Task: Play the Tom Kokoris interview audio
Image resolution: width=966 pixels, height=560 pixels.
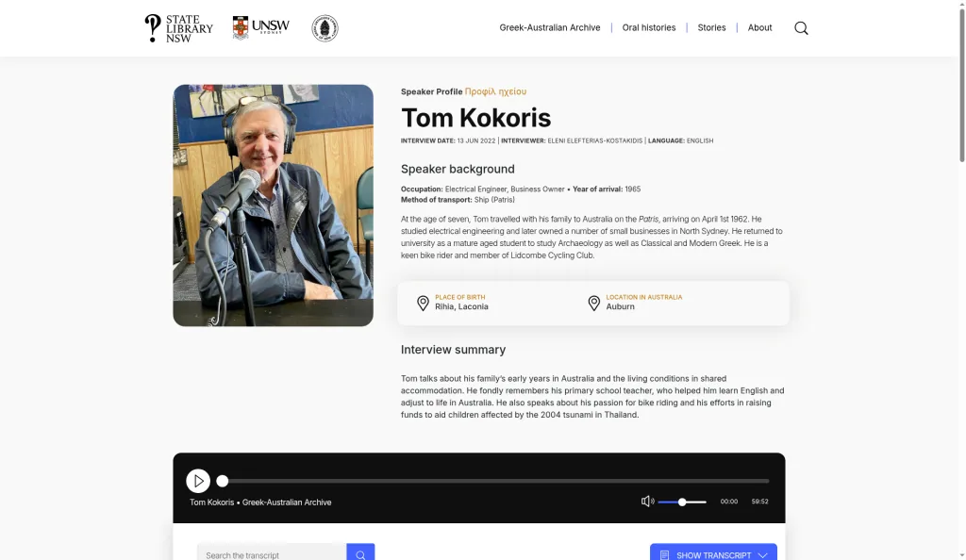Action: 198,481
